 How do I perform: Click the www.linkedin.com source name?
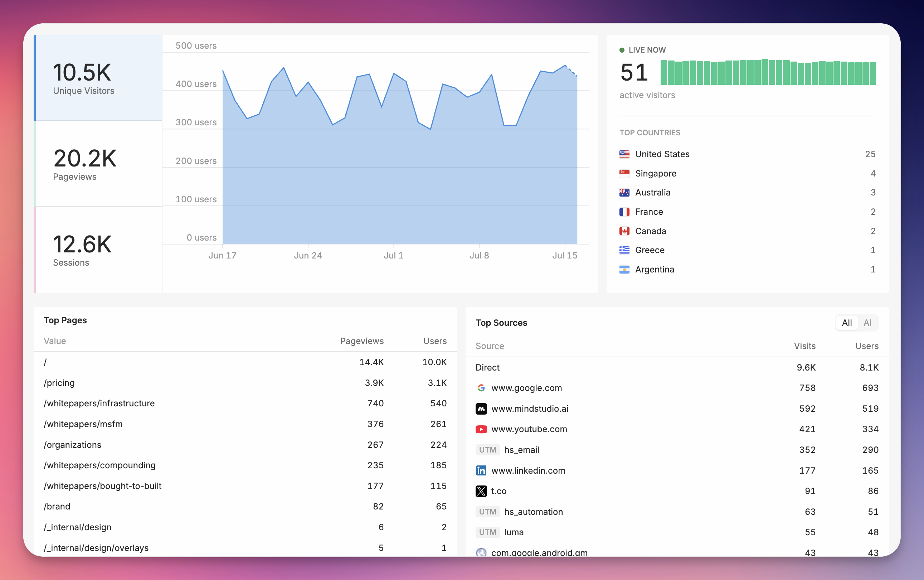point(528,470)
